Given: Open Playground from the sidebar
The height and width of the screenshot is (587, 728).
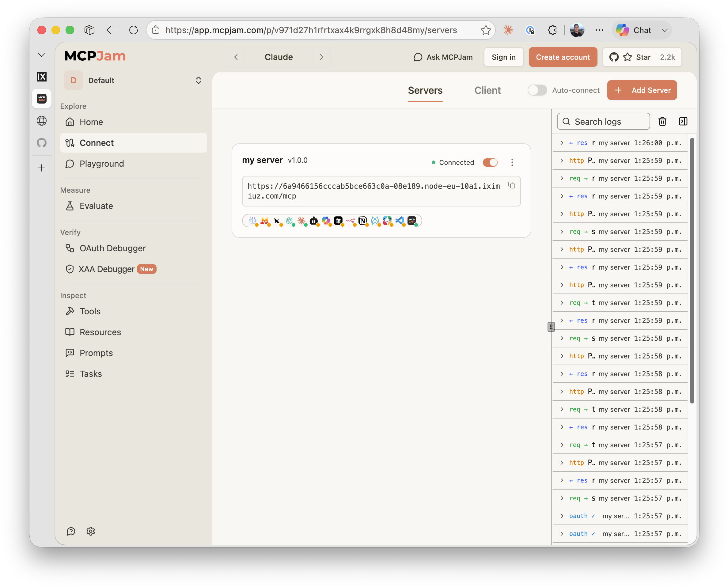Looking at the screenshot, I should [133, 164].
